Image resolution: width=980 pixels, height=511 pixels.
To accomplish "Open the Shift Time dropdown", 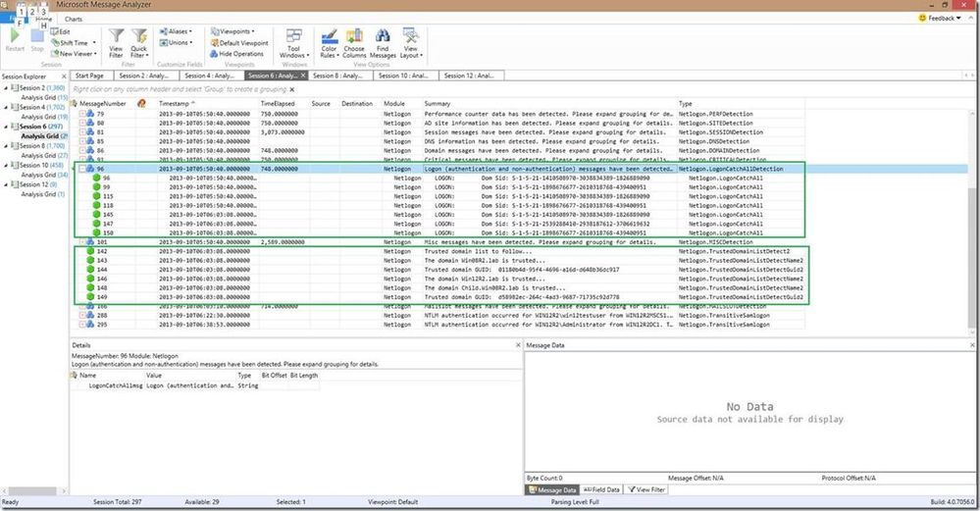I will (x=74, y=42).
